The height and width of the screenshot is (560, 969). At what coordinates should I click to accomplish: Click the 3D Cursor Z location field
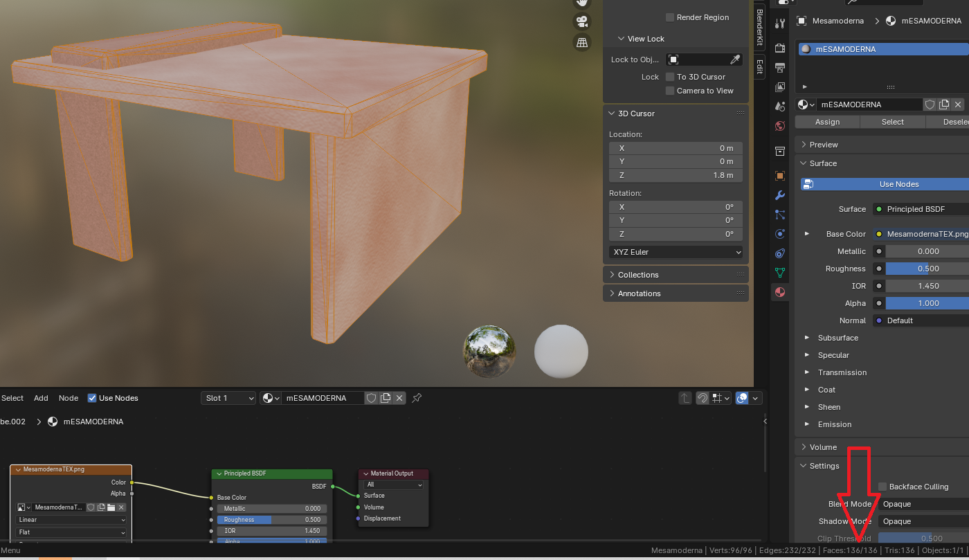click(x=676, y=175)
